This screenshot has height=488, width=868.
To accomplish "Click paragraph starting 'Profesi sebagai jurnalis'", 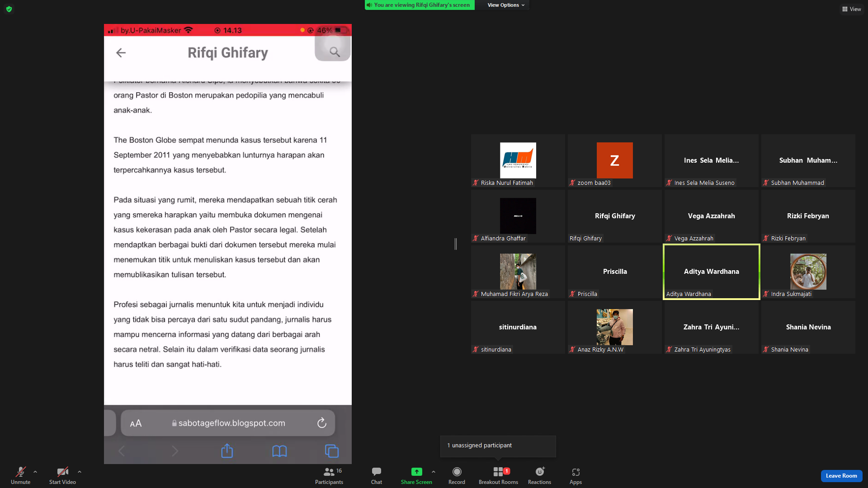I will point(222,334).
